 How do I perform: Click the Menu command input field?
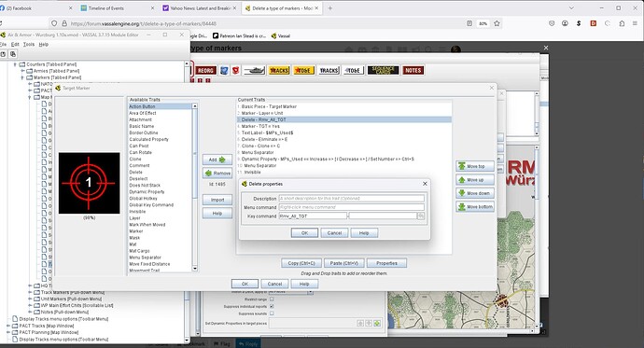point(352,207)
